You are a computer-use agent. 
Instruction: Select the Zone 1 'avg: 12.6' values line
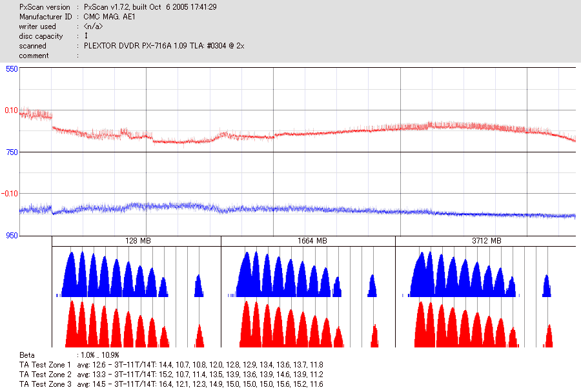(200, 365)
